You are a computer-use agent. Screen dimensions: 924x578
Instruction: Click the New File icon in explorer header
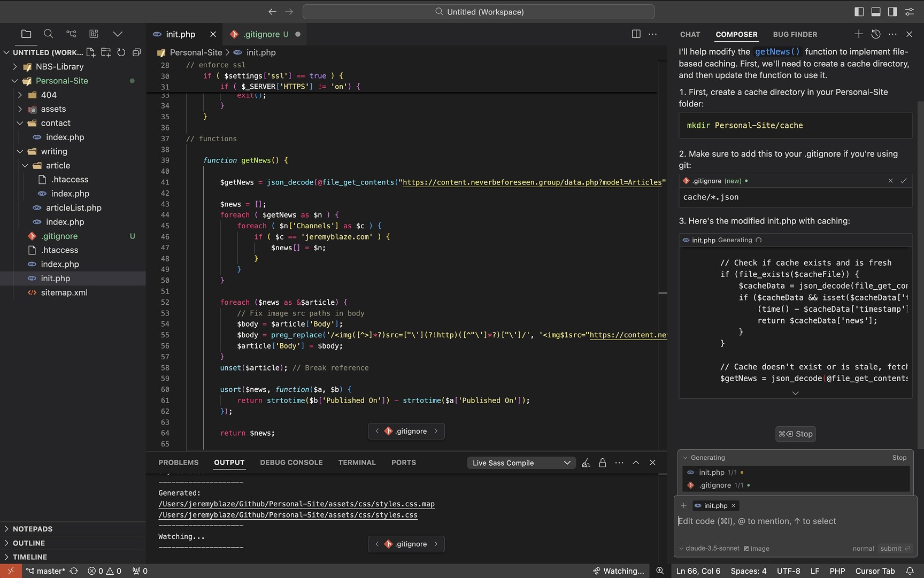tap(91, 52)
